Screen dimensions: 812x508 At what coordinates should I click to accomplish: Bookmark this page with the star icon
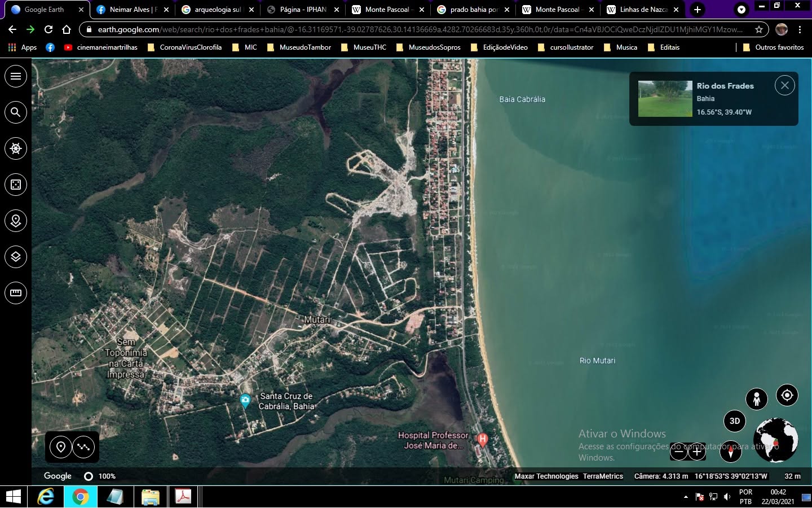(x=759, y=29)
